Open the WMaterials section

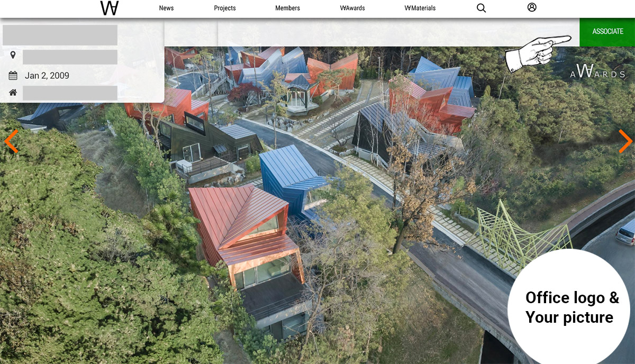[x=420, y=8]
